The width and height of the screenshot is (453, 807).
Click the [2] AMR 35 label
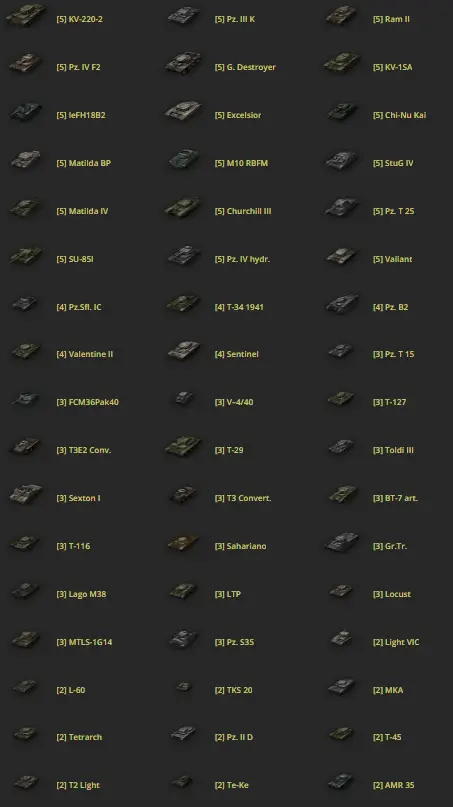(393, 785)
